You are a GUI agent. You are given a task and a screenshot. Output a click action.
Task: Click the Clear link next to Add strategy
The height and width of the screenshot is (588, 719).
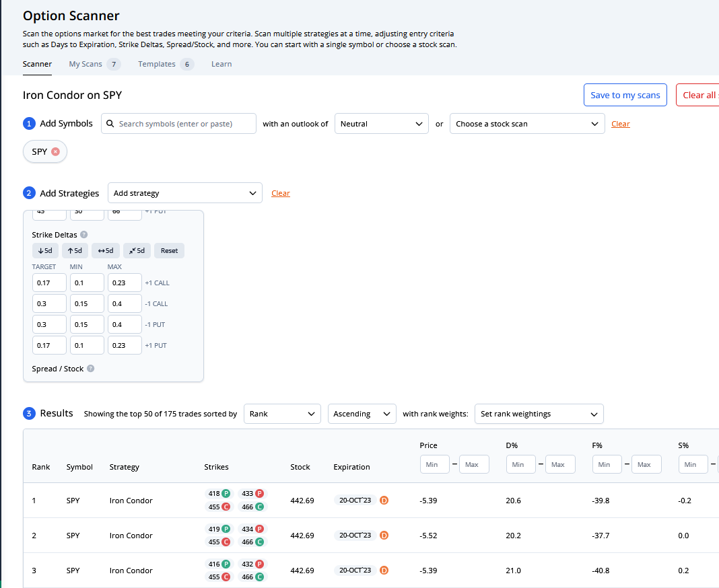click(280, 193)
